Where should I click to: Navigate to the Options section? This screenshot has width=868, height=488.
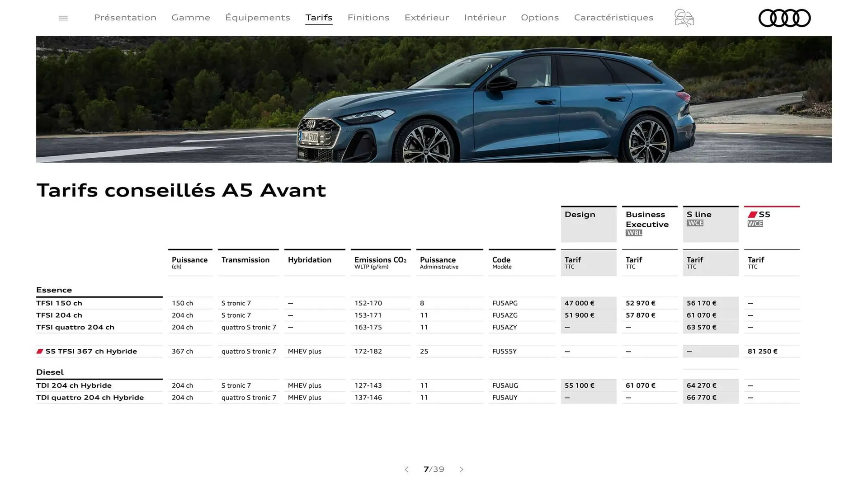[x=540, y=18]
